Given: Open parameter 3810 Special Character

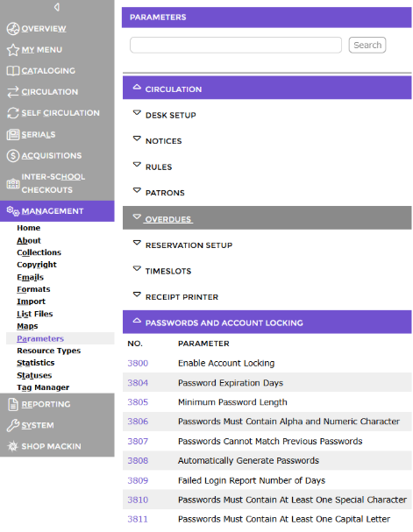Looking at the screenshot, I should pos(138,500).
